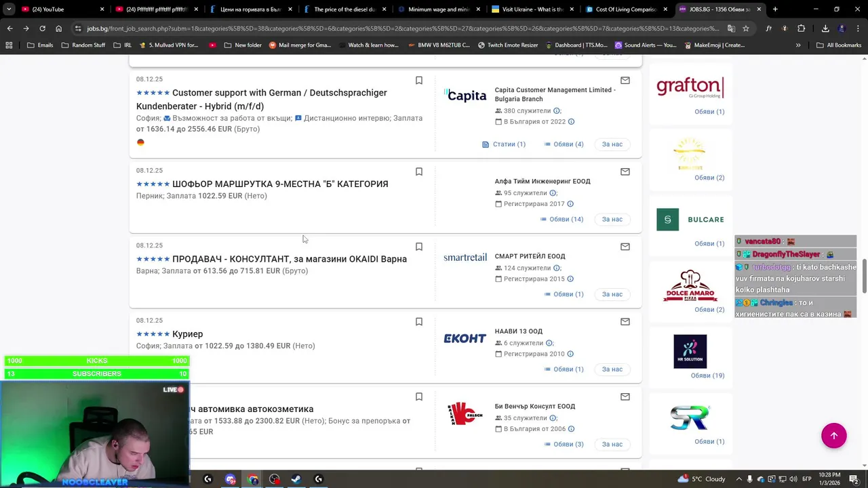Screen dimensions: 868x488
Task: Switch to Cost Of Living Comparison tab
Action: point(625,9)
